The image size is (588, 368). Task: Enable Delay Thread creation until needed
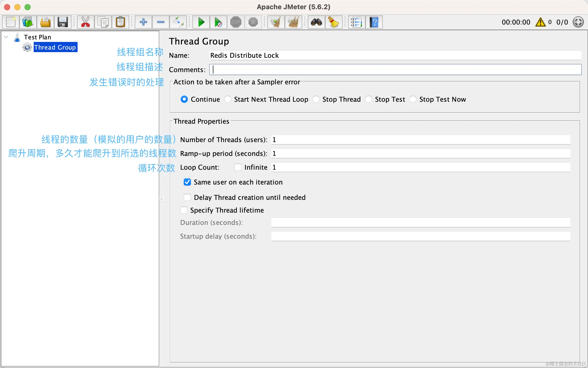187,197
